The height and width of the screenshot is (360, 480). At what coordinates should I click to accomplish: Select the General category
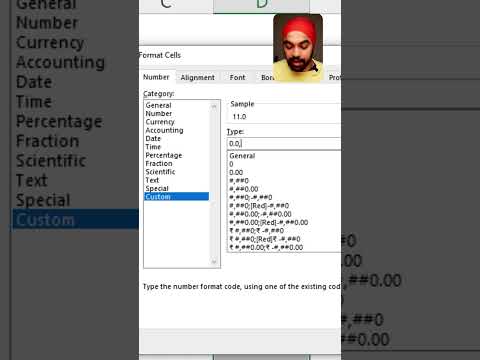158,105
